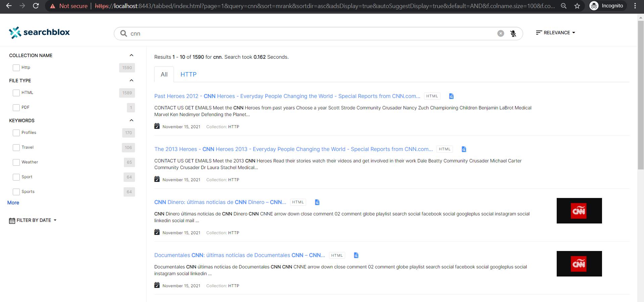Preview The 2013 Heroes result document
Image resolution: width=644 pixels, height=302 pixels.
464,149
